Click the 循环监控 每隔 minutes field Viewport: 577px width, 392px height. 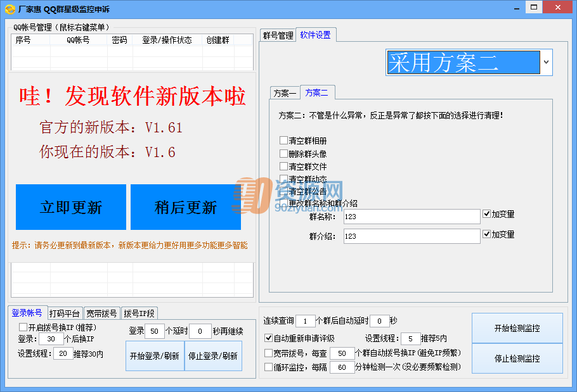(x=342, y=367)
